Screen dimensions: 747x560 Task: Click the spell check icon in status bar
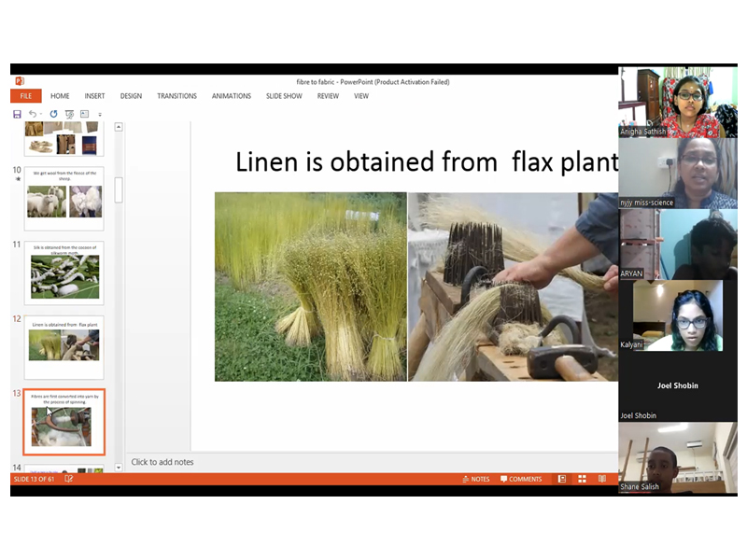pyautogui.click(x=69, y=479)
